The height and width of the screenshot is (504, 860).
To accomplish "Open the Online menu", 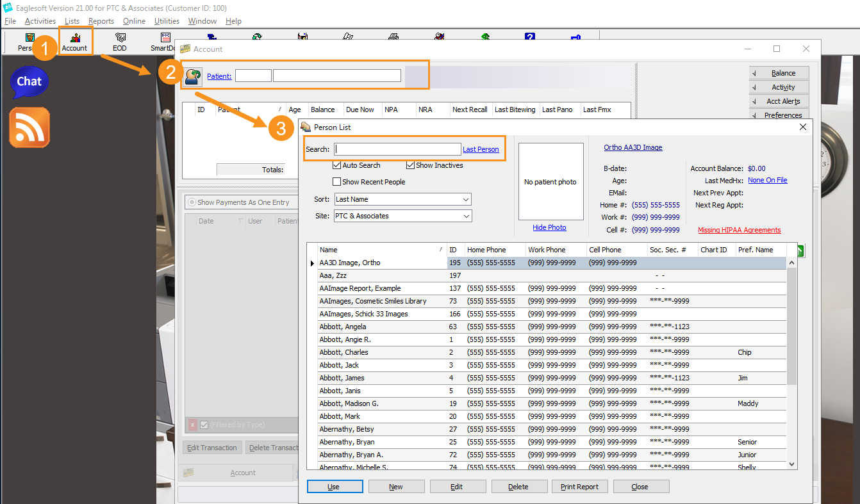I will pyautogui.click(x=135, y=21).
